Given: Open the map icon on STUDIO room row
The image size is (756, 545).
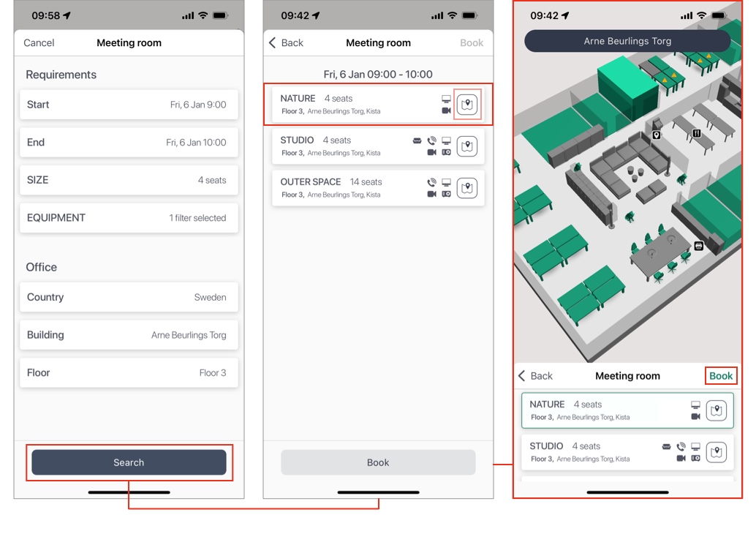Looking at the screenshot, I should coord(467,146).
